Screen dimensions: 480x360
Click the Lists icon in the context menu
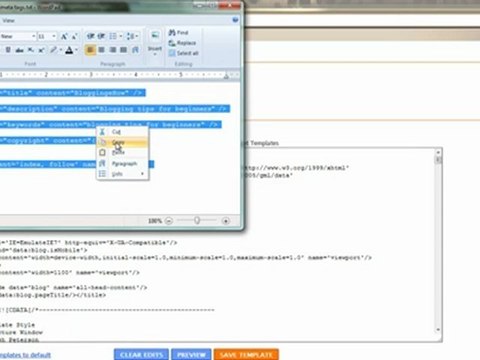tap(102, 174)
